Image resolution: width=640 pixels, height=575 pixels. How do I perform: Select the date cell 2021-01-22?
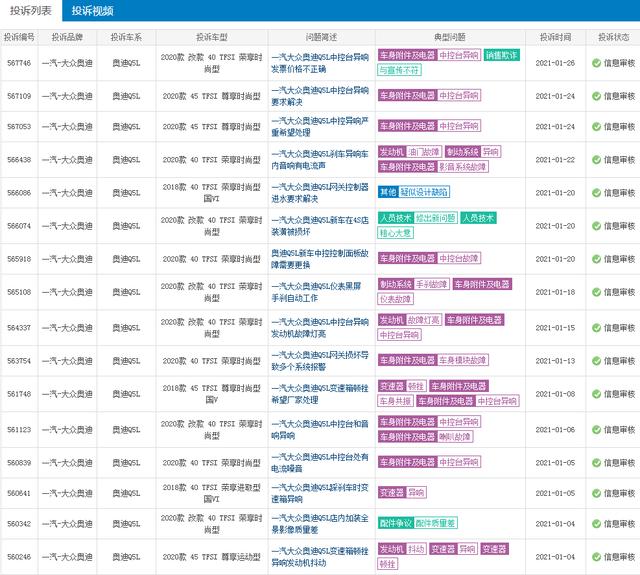(x=555, y=160)
